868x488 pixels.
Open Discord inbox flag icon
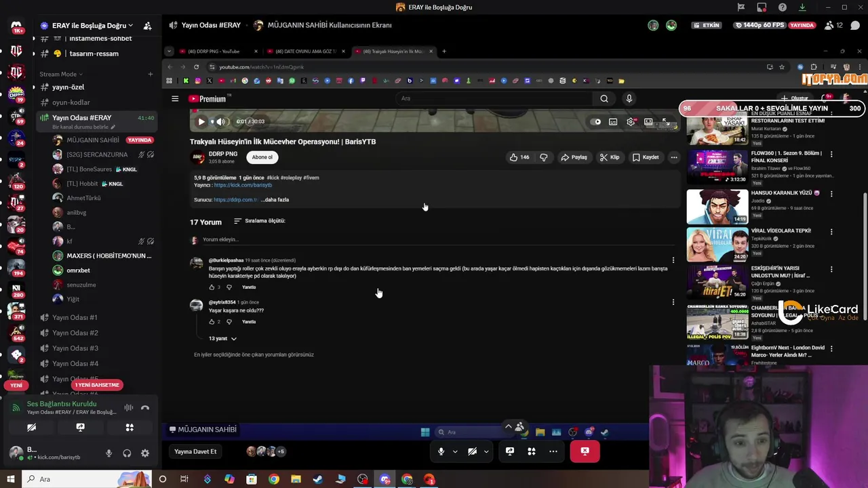click(741, 7)
